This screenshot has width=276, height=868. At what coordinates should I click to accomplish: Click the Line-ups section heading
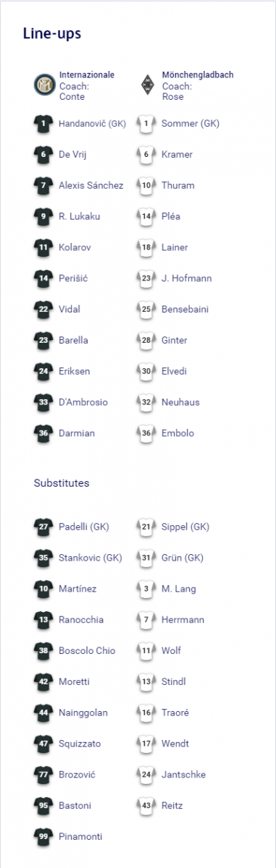point(52,33)
